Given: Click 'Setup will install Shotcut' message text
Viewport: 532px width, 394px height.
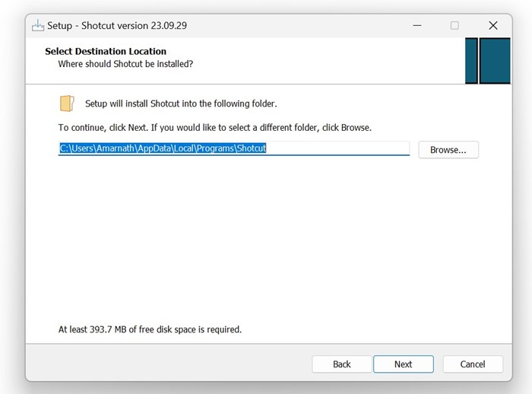Looking at the screenshot, I should [181, 103].
